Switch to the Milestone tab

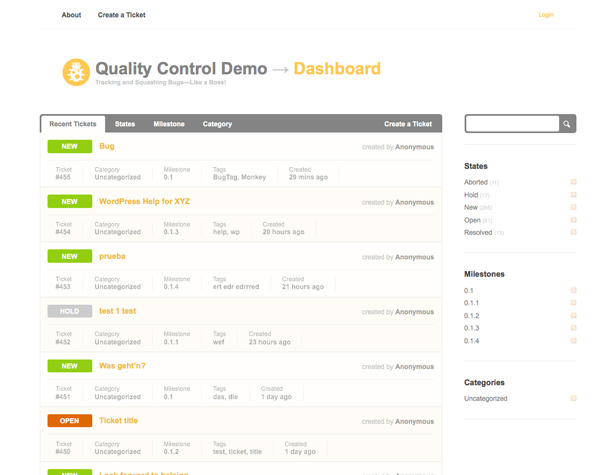(169, 124)
